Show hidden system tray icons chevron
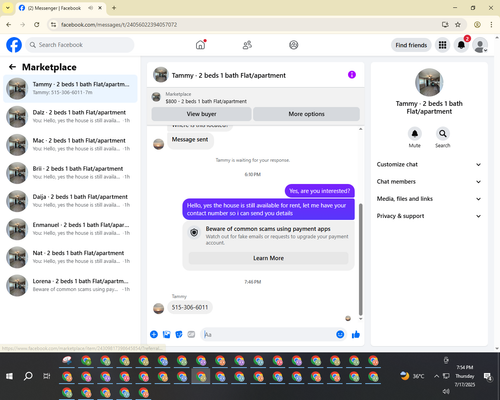 [436, 376]
